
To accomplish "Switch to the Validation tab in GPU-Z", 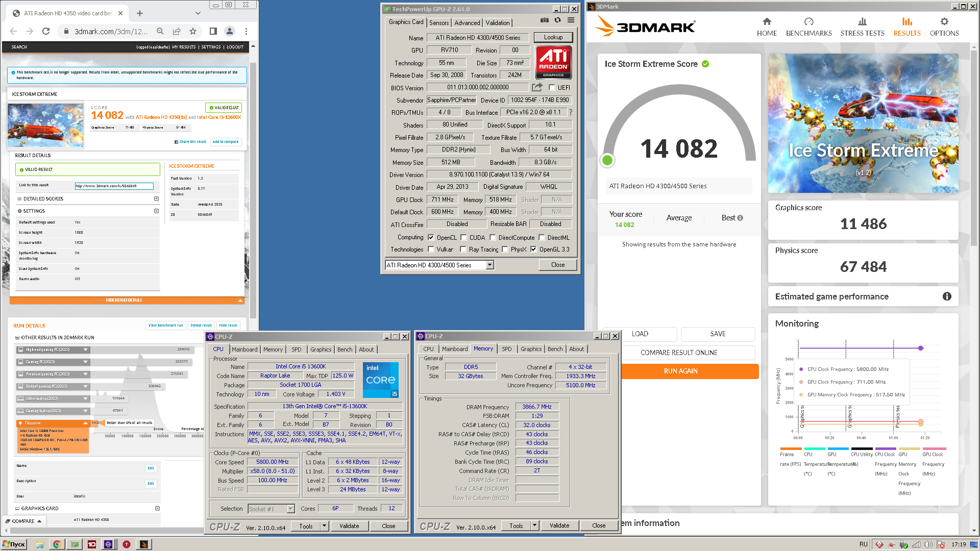I will (x=497, y=23).
